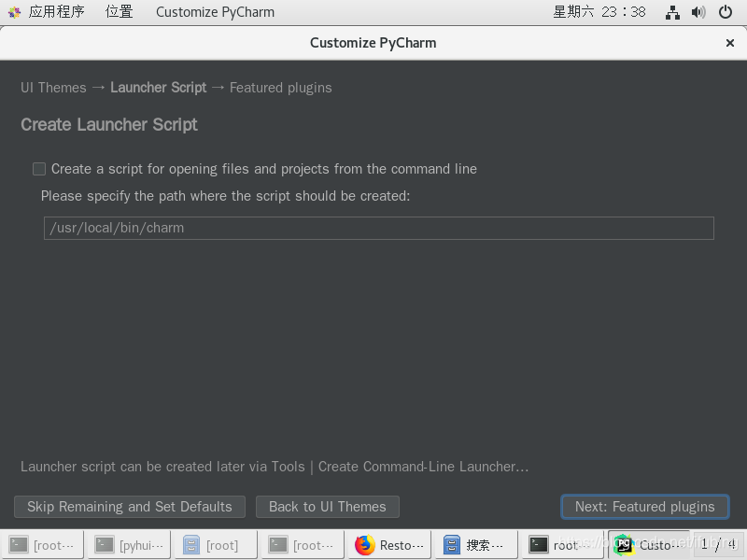
Task: Click the Launcher script can be created later note
Action: (275, 467)
